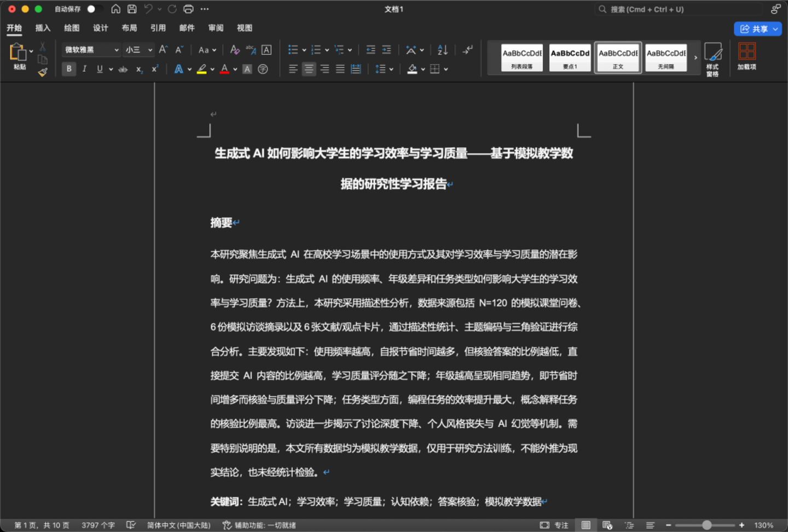Click the Decrease Font Size icon
This screenshot has height=532, width=788.
coord(179,50)
